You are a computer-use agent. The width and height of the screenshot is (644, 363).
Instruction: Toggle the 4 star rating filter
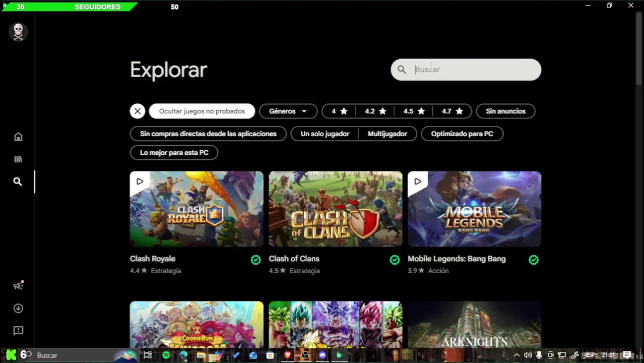click(339, 111)
